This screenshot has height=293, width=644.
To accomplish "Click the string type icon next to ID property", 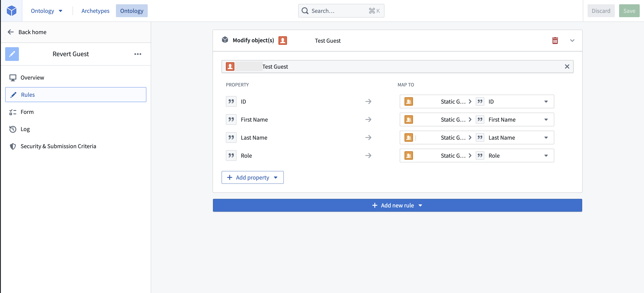I will 231,101.
